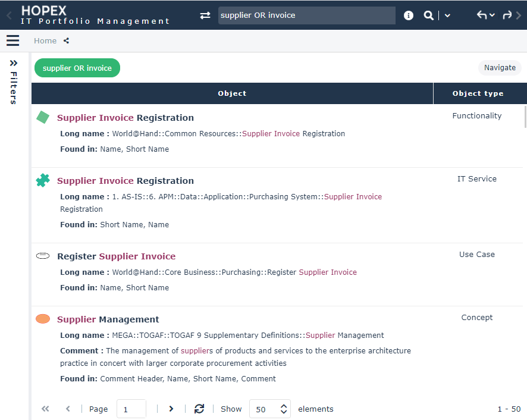Click the Object column header
This screenshot has width=527, height=420.
coord(232,93)
